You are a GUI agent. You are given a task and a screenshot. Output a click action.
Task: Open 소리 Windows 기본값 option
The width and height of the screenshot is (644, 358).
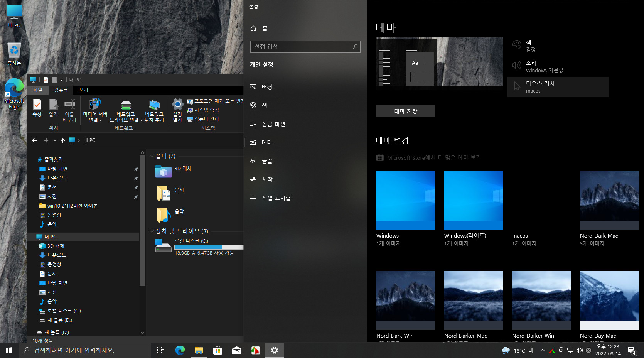[558, 66]
